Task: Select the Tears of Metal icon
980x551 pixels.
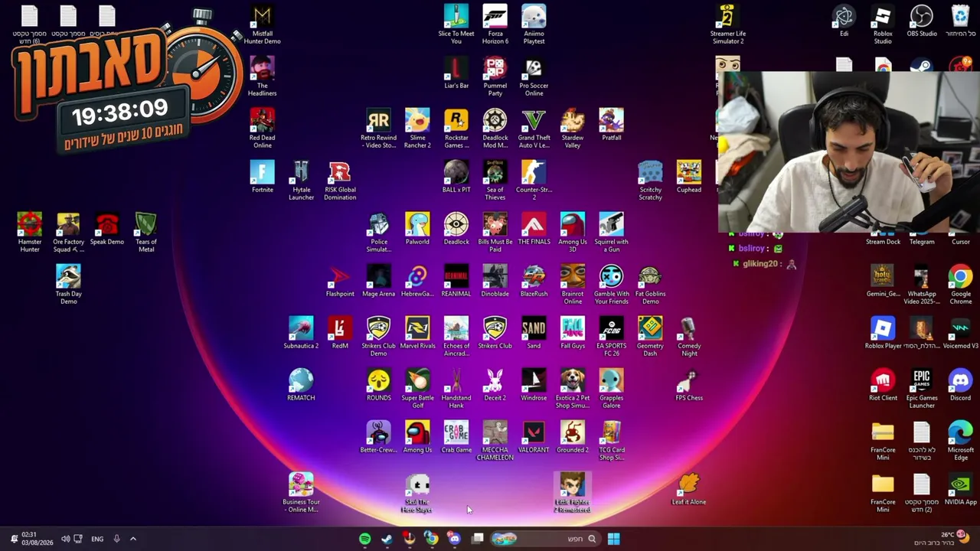Action: pos(145,233)
